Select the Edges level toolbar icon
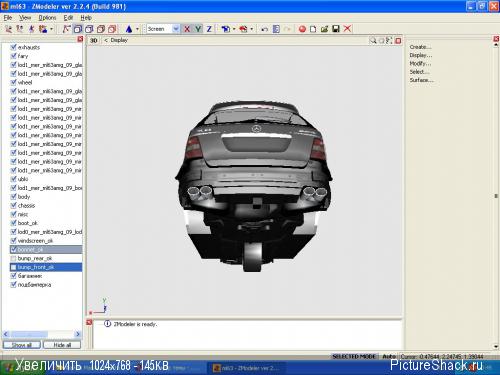Viewport: 500px width, 375px height. click(x=20, y=29)
